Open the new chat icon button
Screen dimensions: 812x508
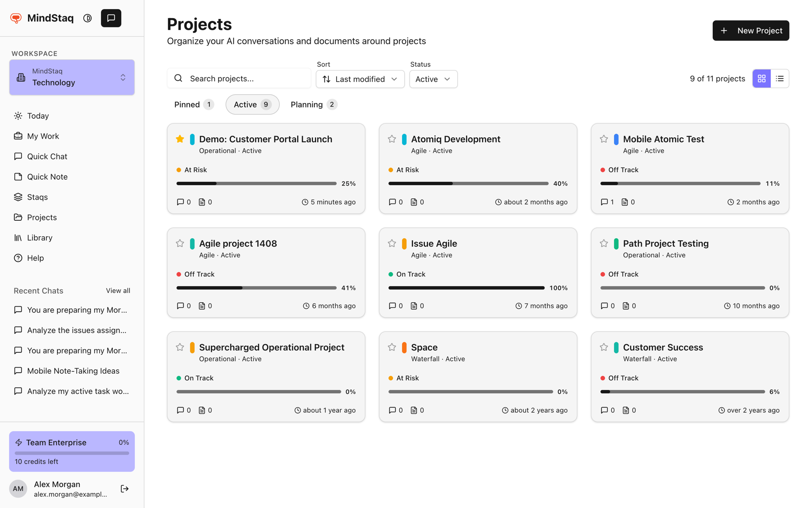point(111,18)
